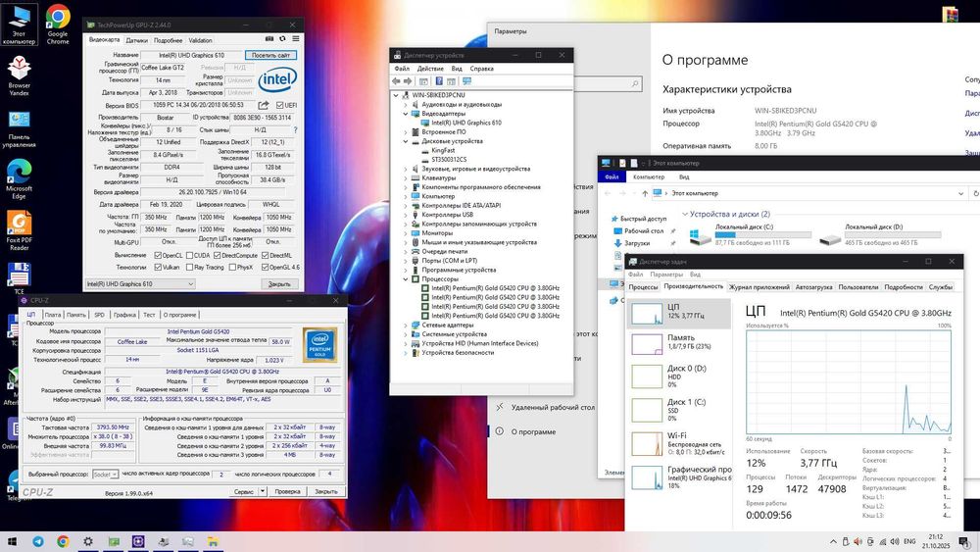Click the bus interface question mark
The height and width of the screenshot is (552, 980).
(295, 130)
